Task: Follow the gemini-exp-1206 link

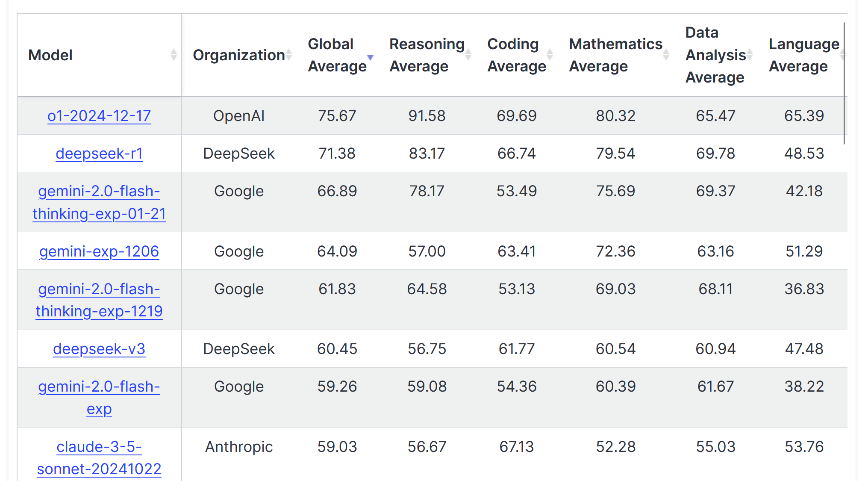Action: pyautogui.click(x=99, y=251)
